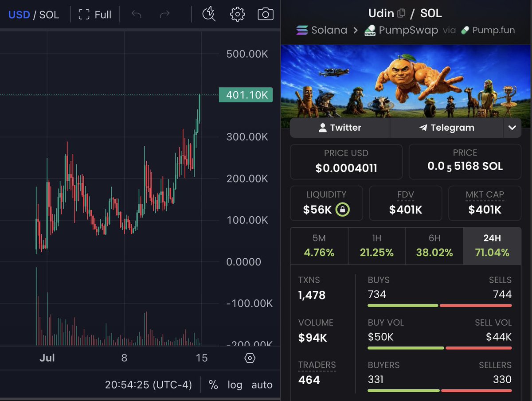Select 6H timeframe tab

[434, 246]
